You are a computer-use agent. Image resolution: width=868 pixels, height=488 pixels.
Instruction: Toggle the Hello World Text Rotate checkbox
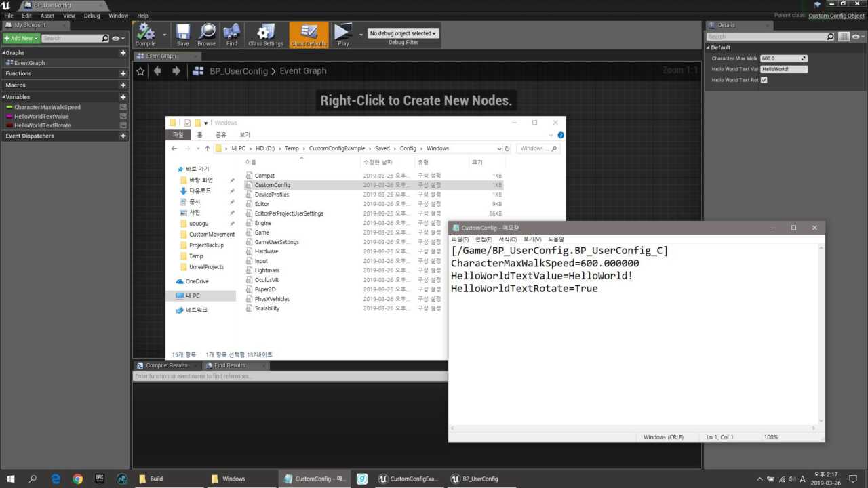[764, 80]
